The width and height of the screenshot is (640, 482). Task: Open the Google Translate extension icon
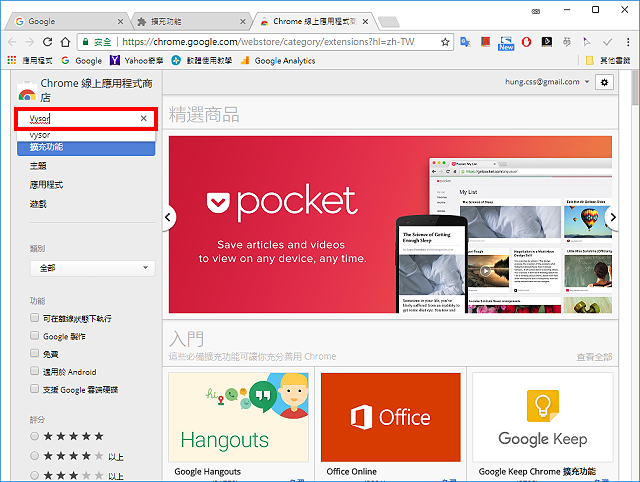(x=465, y=42)
